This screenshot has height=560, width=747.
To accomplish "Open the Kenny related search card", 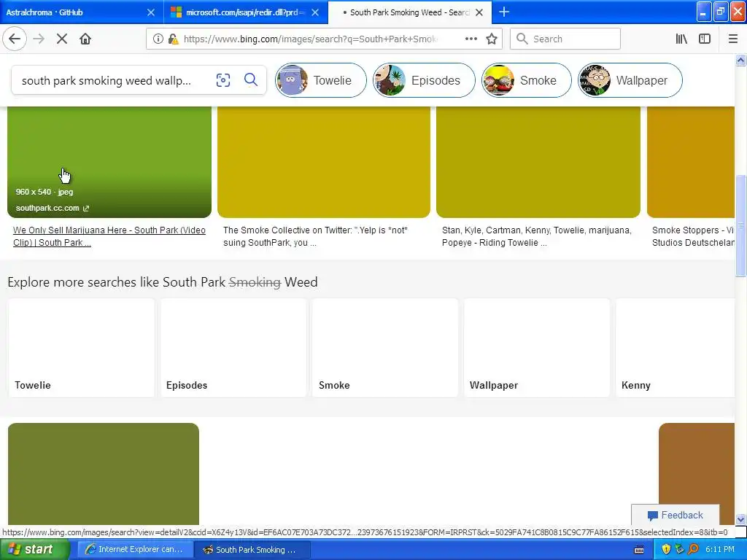I will tap(676, 348).
